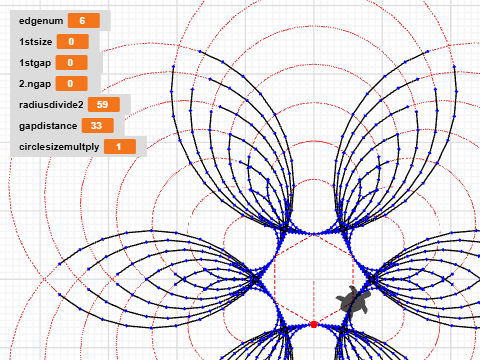Click the 1stsize variable label
Viewport: 480px width, 360px height.
pyautogui.click(x=36, y=42)
